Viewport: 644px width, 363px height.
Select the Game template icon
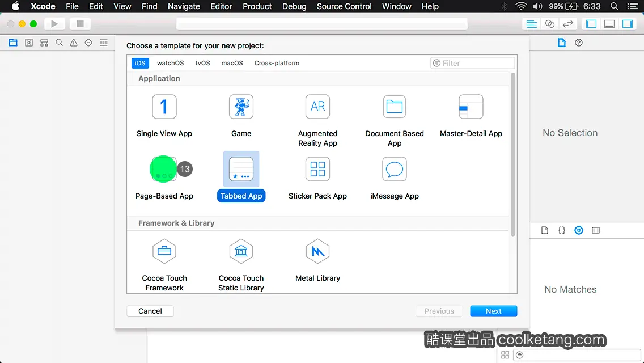(x=241, y=107)
